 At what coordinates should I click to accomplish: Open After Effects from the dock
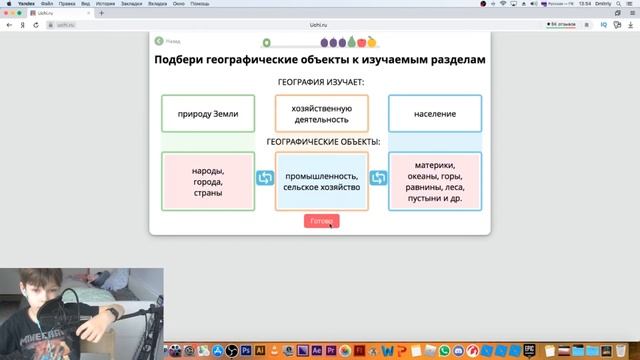click(x=317, y=351)
